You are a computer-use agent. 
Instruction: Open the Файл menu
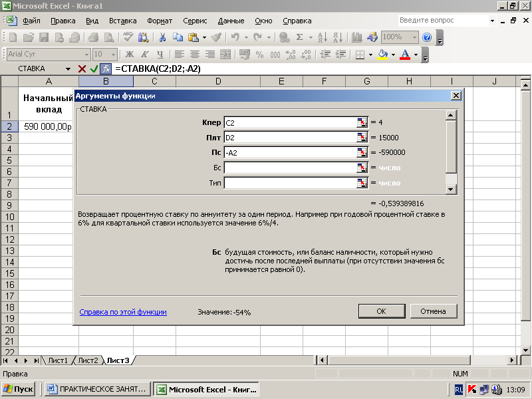tap(31, 21)
